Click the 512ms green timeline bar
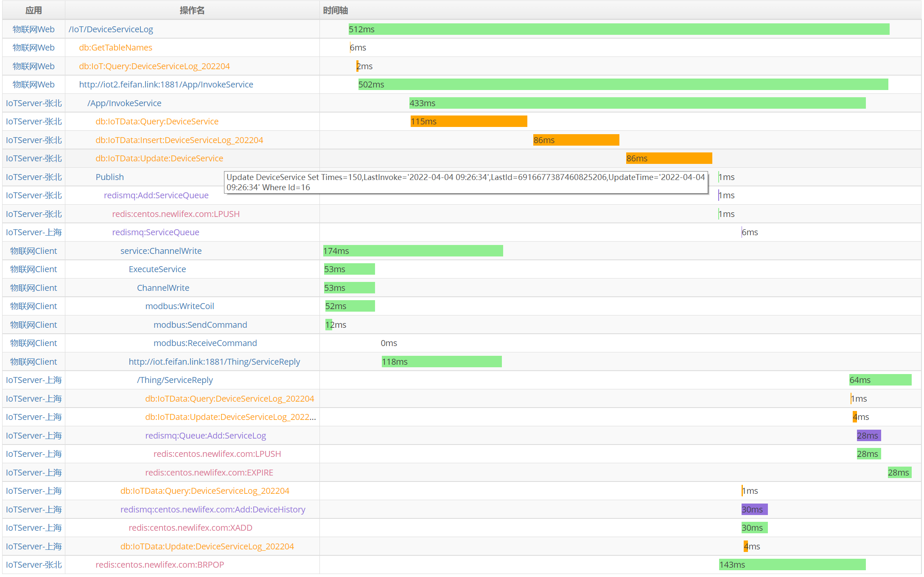 (x=619, y=29)
